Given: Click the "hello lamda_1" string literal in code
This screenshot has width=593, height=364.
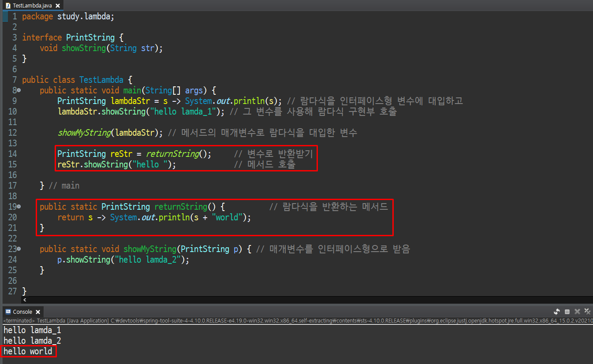Looking at the screenshot, I should pyautogui.click(x=183, y=111).
